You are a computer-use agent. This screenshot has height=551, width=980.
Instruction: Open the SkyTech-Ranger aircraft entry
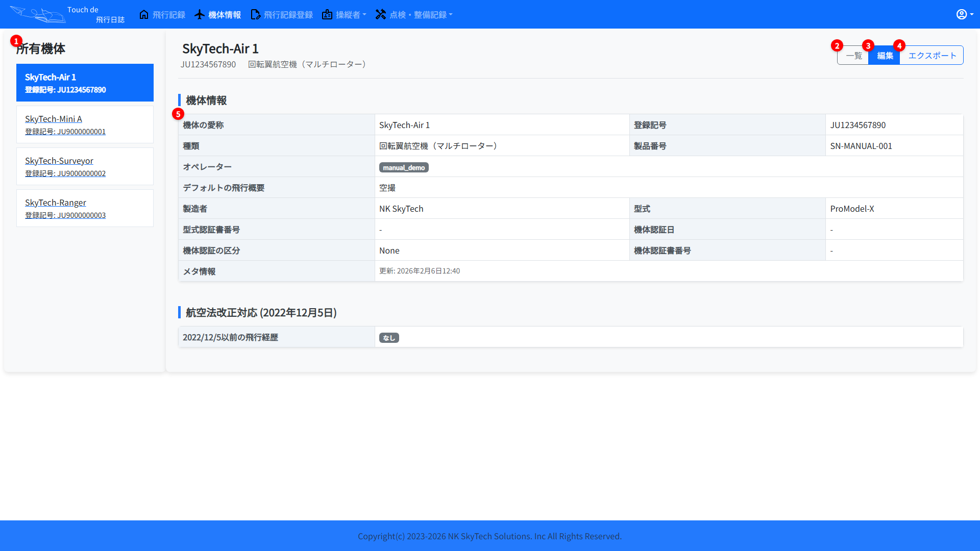(56, 203)
